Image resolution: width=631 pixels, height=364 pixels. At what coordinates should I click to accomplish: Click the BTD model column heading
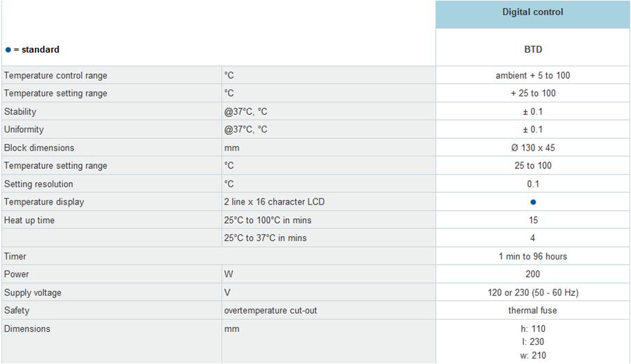click(x=532, y=49)
